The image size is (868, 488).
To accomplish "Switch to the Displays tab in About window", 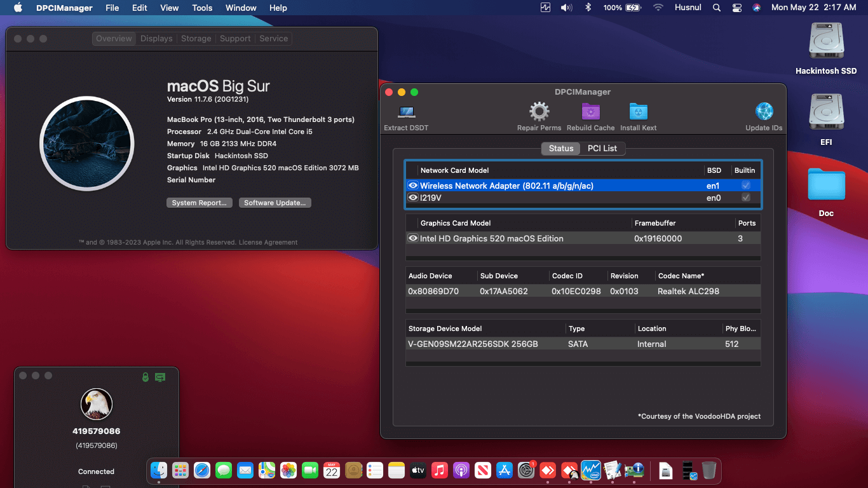I will click(156, 38).
